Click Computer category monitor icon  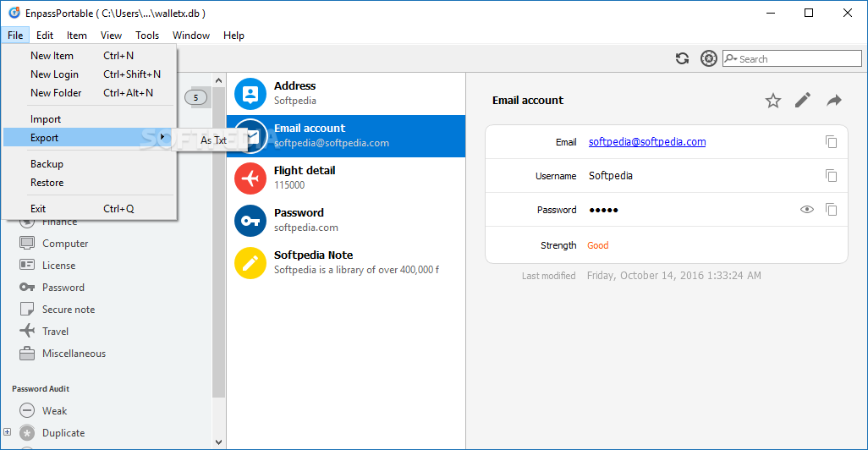(x=27, y=243)
